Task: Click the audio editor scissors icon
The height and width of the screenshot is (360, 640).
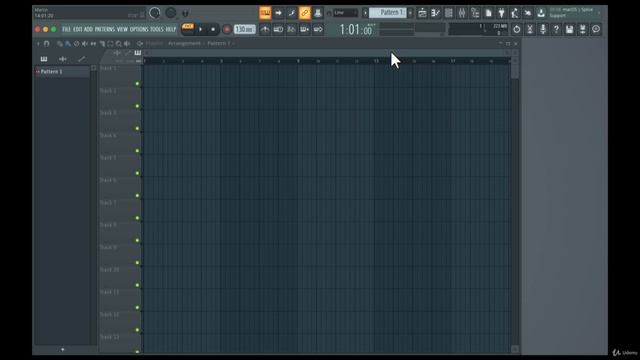Action: click(x=530, y=29)
